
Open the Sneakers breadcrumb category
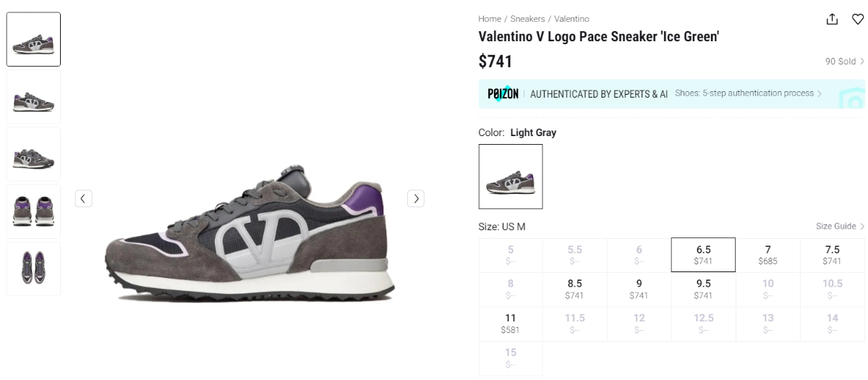[x=527, y=19]
